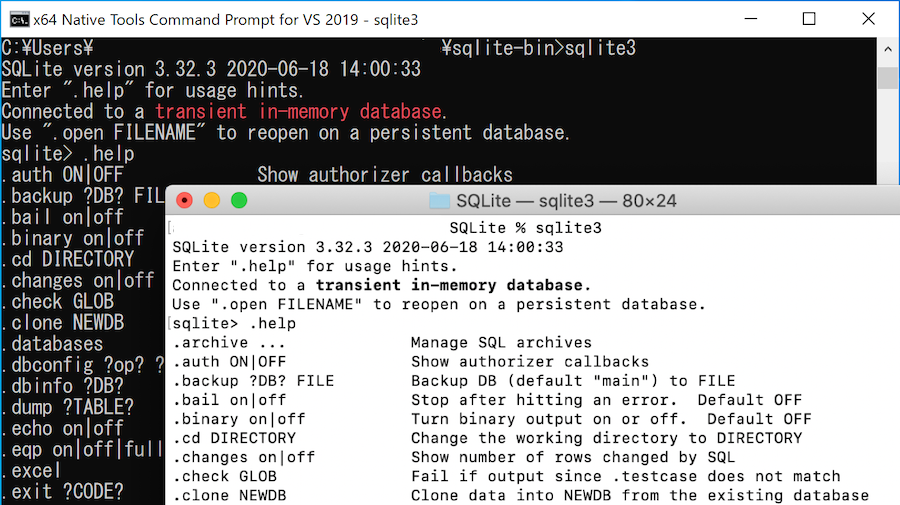This screenshot has width=900, height=505.
Task: Click "Manage SQL archives" description in macOS Terminal
Action: point(501,343)
